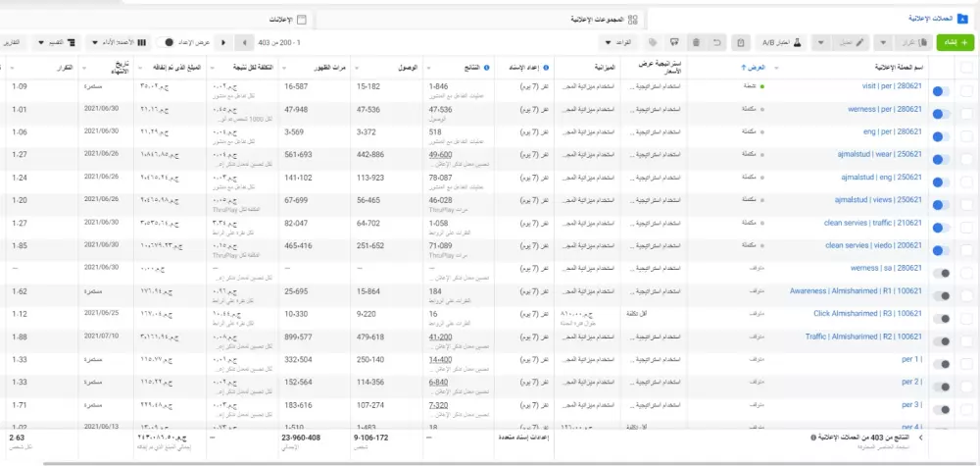Open Delivery column dropdown arrow
The image size is (980, 466).
point(776,68)
